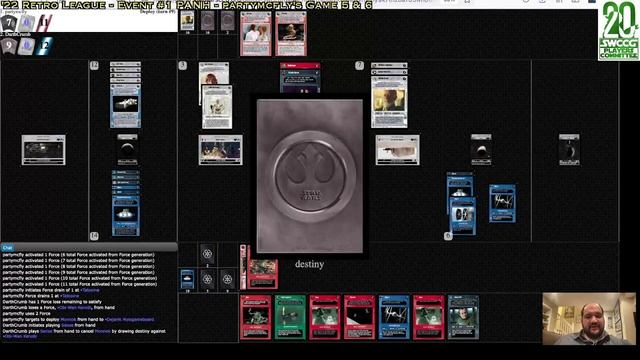Click the power total badge showing 12

pyautogui.click(x=94, y=65)
